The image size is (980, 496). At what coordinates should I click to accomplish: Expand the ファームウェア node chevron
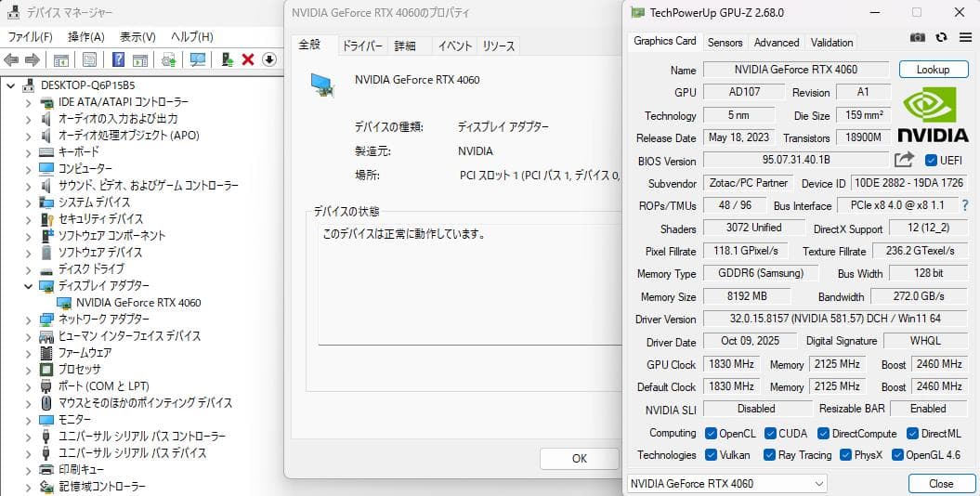(28, 353)
